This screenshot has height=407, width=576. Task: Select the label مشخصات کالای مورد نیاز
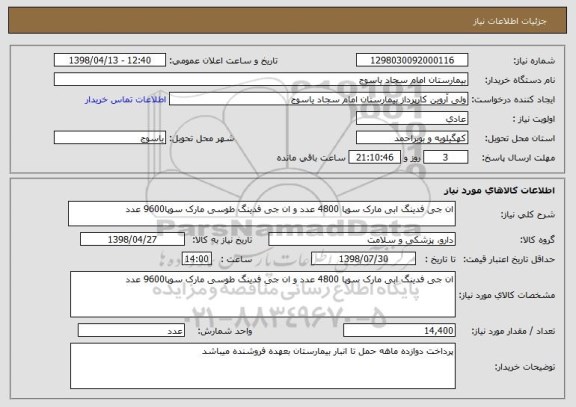[x=507, y=295]
